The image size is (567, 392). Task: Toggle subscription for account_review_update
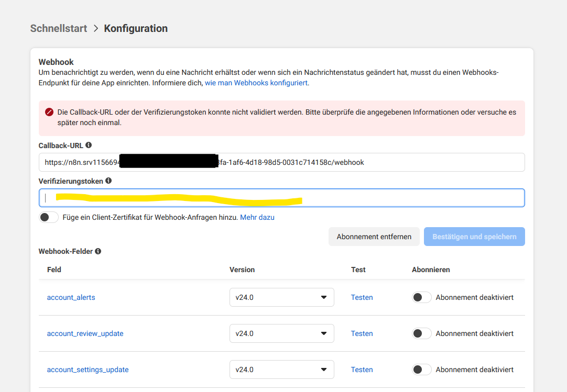[x=421, y=333]
